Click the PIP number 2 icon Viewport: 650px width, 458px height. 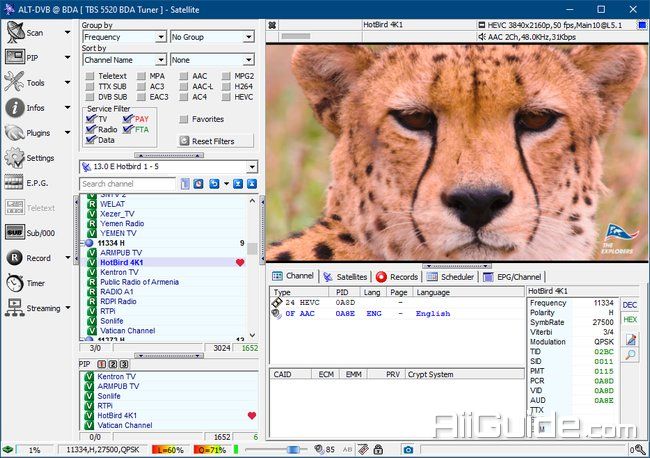(113, 364)
